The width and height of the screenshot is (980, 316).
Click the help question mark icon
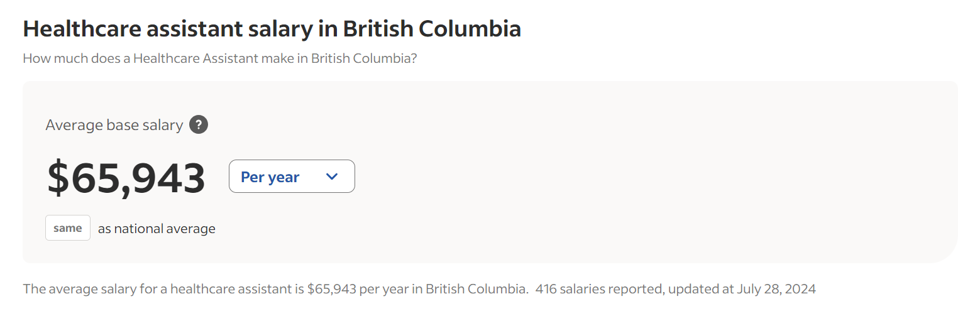pyautogui.click(x=199, y=125)
